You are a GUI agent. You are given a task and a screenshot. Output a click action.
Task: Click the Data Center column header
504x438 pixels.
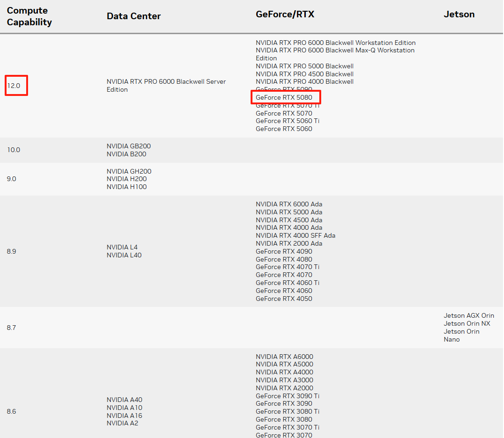134,16
